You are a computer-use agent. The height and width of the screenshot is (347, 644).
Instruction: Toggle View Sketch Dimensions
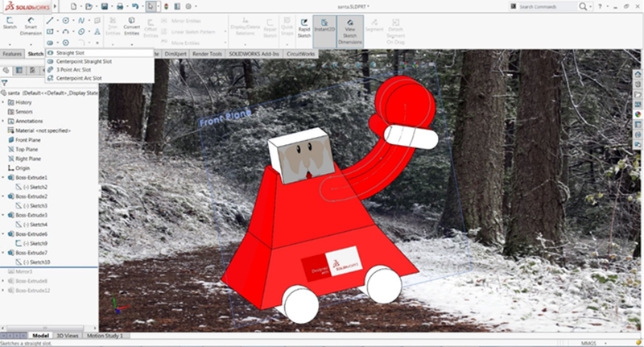350,31
